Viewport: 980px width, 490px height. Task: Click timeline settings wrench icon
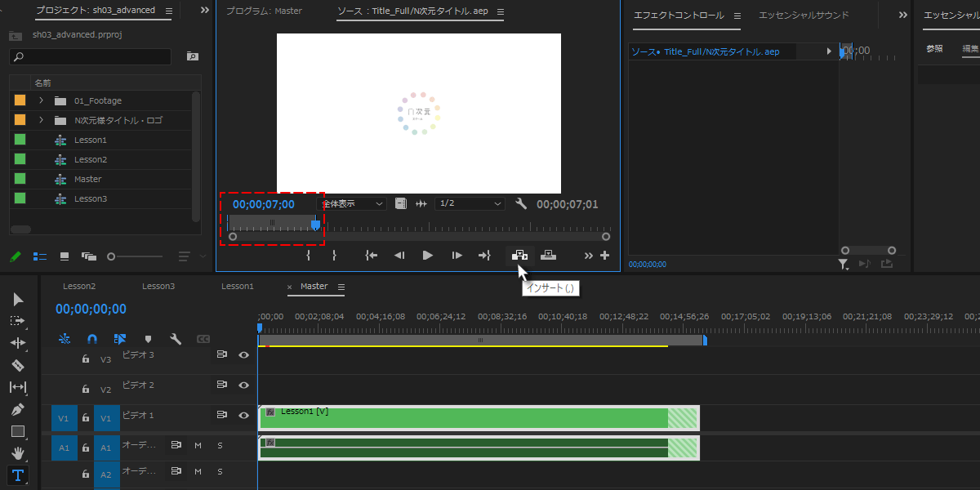pos(175,338)
